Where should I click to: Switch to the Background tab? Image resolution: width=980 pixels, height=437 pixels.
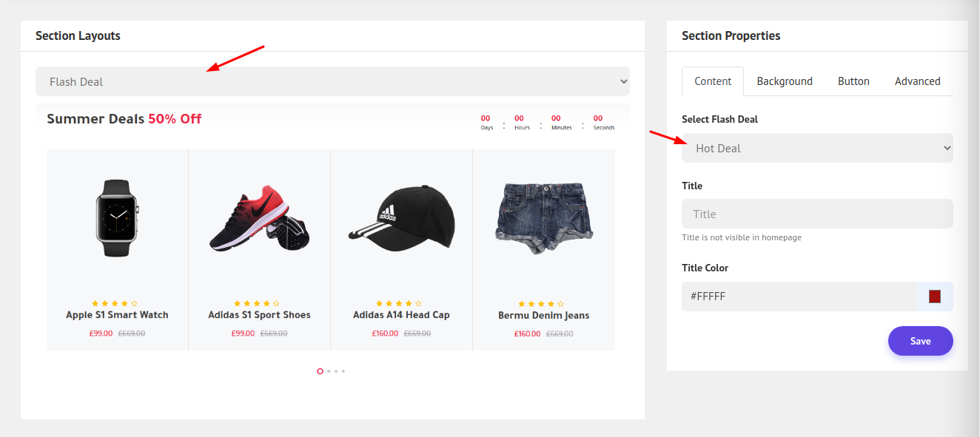784,81
